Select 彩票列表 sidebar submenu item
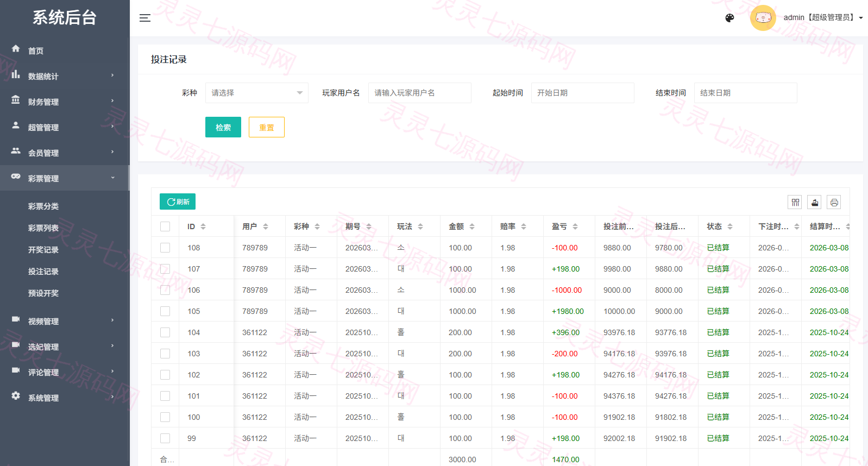Viewport: 868px width, 466px height. (x=43, y=228)
